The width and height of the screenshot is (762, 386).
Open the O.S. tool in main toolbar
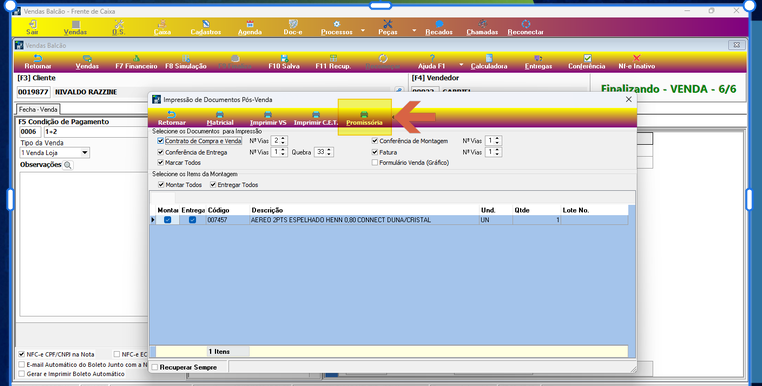click(119, 27)
